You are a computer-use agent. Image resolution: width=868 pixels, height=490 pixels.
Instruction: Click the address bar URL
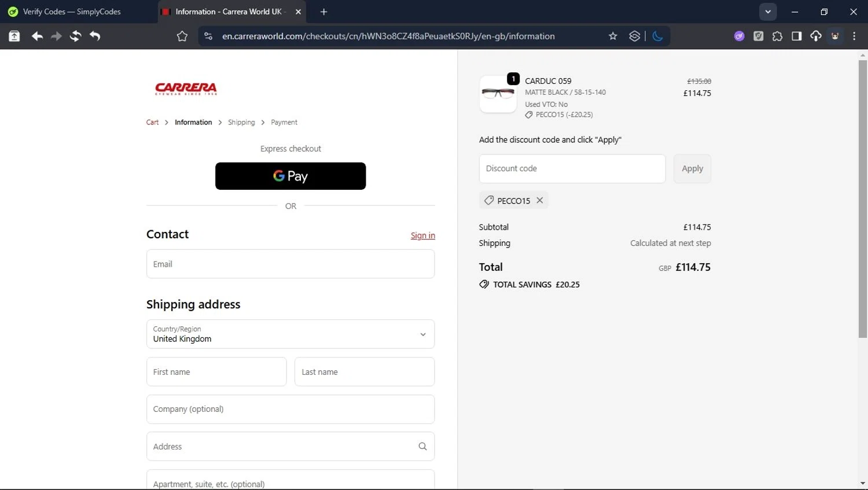point(388,36)
